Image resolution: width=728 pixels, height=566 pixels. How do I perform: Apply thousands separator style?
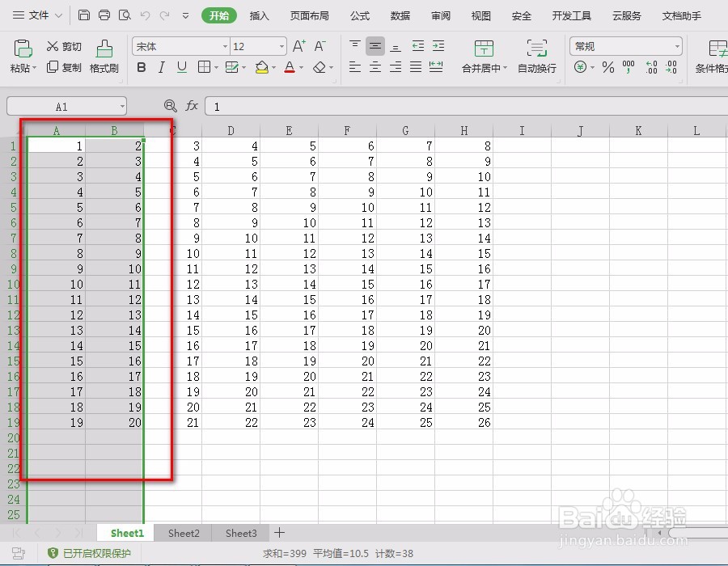click(x=629, y=67)
